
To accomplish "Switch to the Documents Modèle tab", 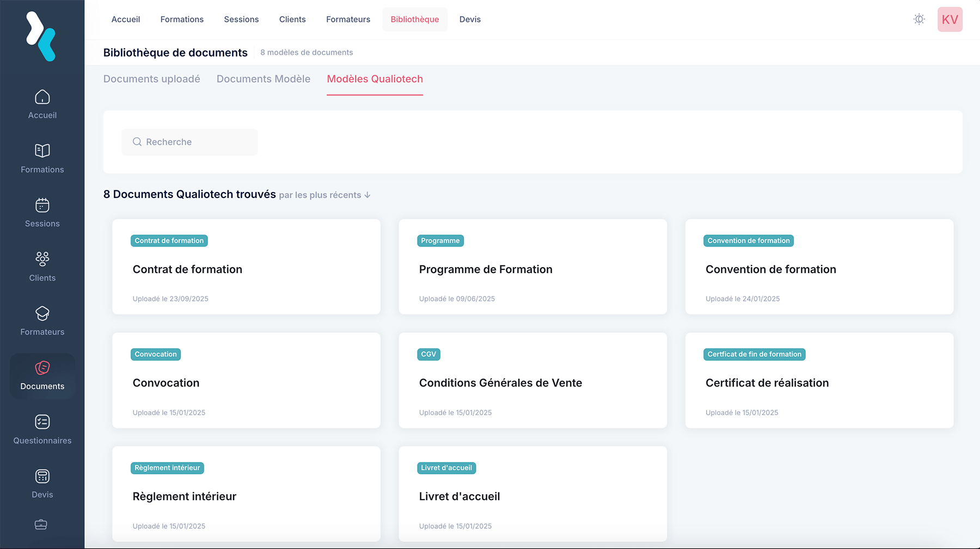I will [264, 79].
